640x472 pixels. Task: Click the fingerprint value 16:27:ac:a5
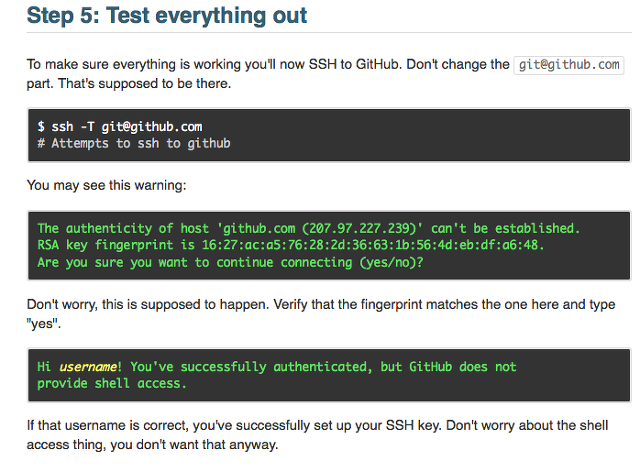point(373,245)
